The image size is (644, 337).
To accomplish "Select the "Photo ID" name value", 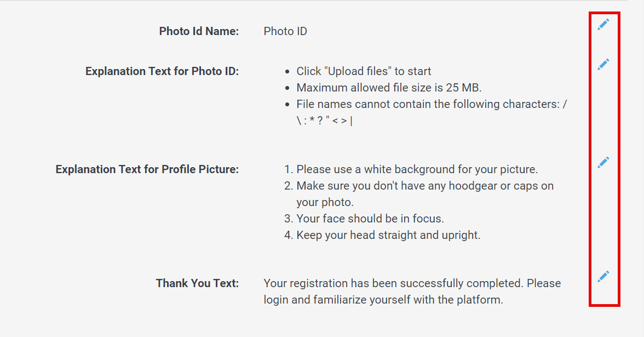I will 285,31.
